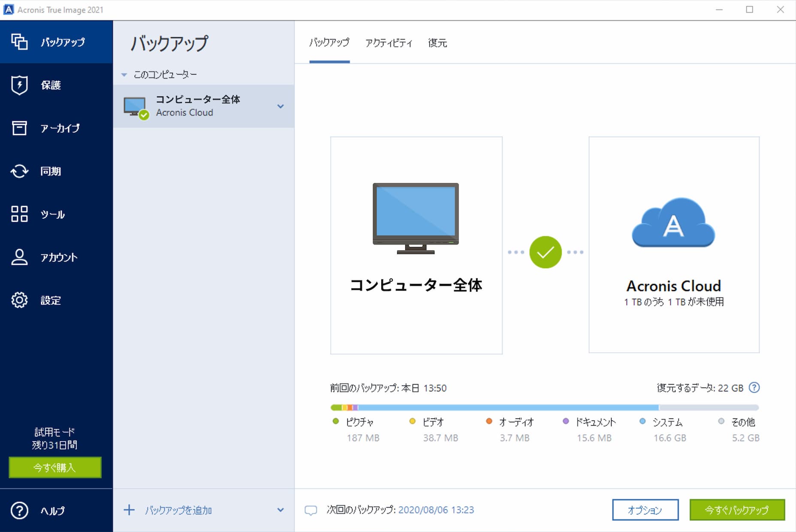This screenshot has width=796, height=532.
Task: Select 保護 label in sidebar menu
Action: click(x=51, y=85)
